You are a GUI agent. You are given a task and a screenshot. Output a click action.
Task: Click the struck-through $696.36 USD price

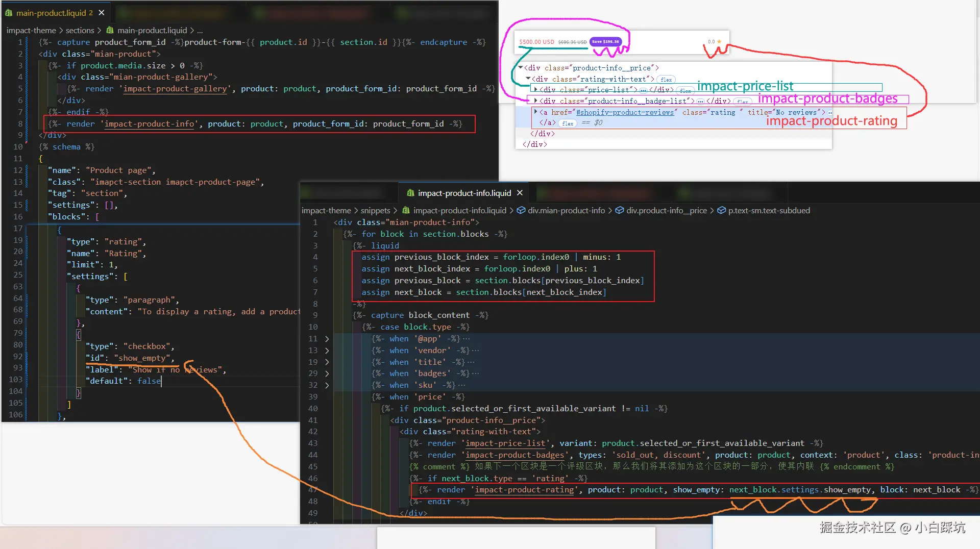pyautogui.click(x=572, y=42)
